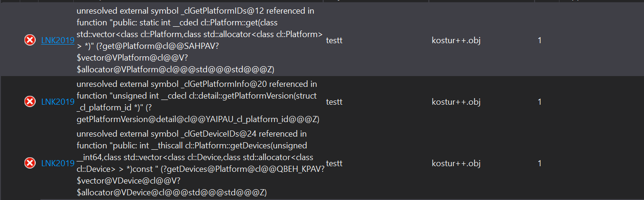The width and height of the screenshot is (644, 200).
Task: Click kostur++.obj file in clGetPlatformIDs row
Action: pos(456,40)
